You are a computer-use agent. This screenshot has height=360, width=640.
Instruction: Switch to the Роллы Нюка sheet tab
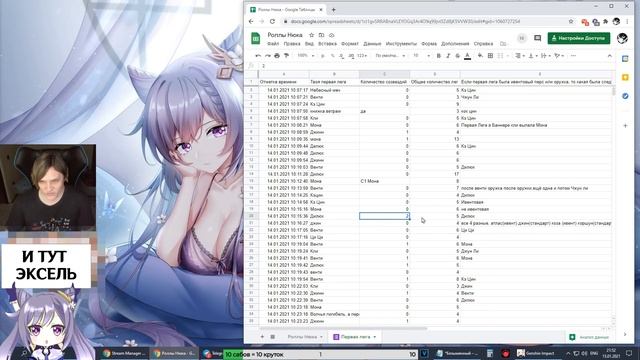(302, 337)
